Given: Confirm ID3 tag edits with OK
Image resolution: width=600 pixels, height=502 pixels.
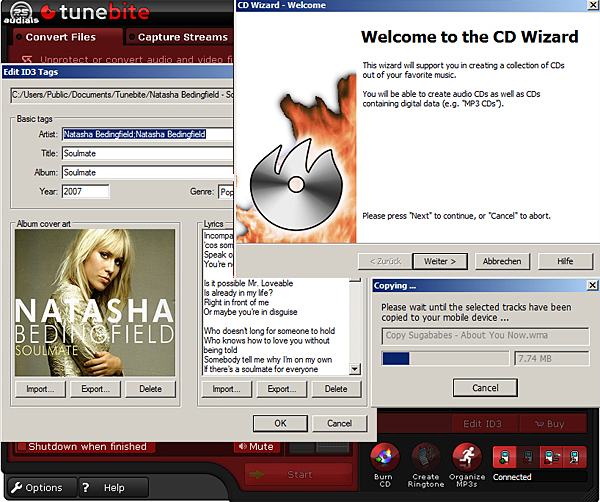Looking at the screenshot, I should pyautogui.click(x=280, y=423).
